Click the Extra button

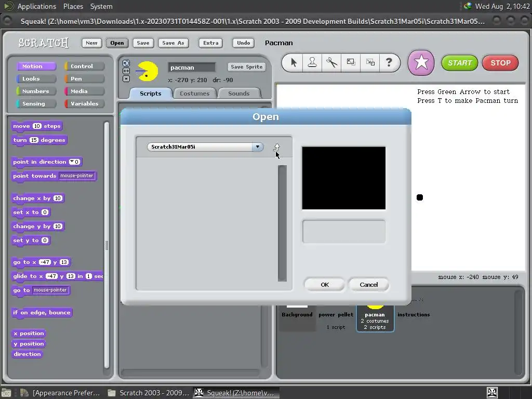coord(211,43)
